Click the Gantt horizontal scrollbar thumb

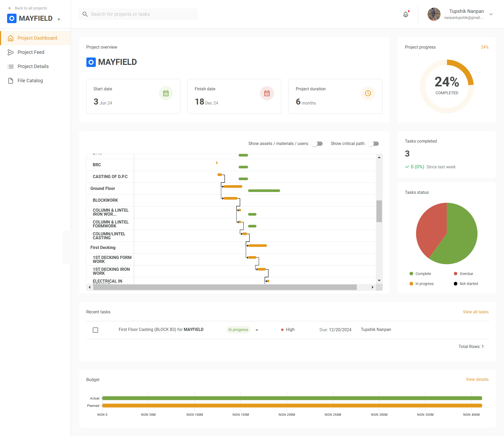pyautogui.click(x=225, y=287)
